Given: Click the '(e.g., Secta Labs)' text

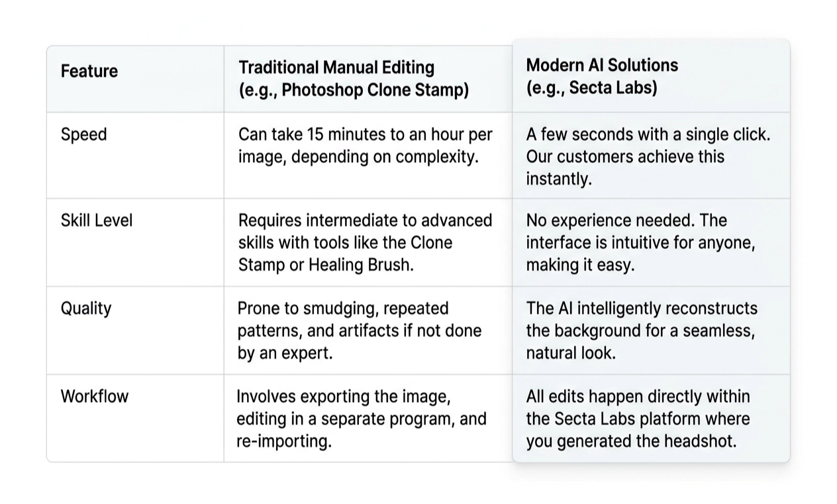Looking at the screenshot, I should click(591, 87).
